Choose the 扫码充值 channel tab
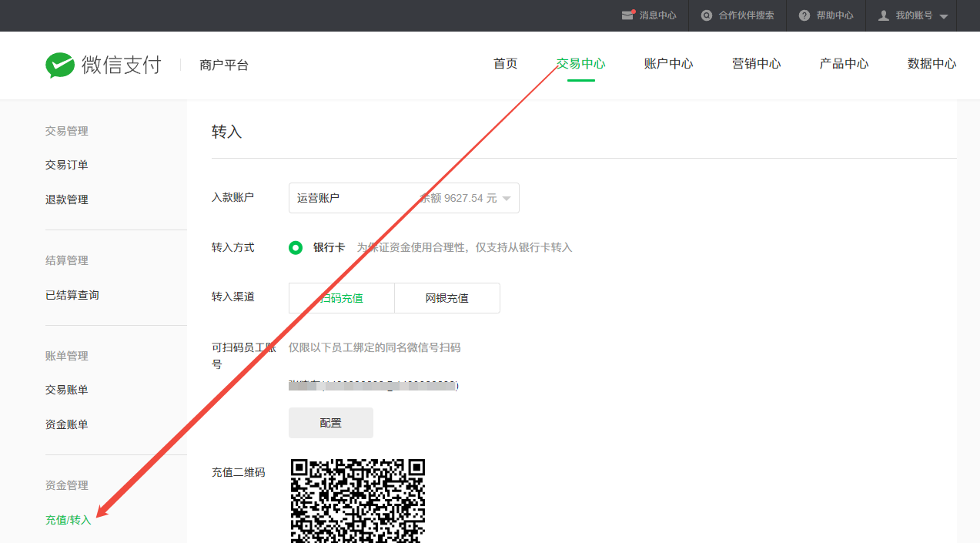The height and width of the screenshot is (543, 980). tap(342, 298)
